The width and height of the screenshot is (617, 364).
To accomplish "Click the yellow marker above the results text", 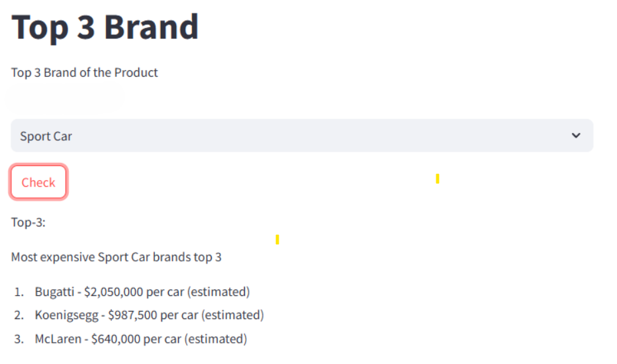I will [x=277, y=240].
